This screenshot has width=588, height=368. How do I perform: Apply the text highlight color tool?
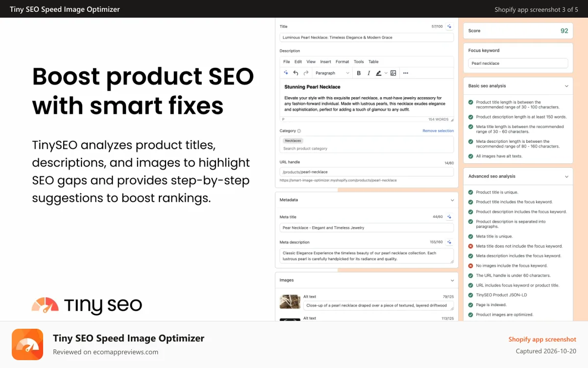pos(378,73)
